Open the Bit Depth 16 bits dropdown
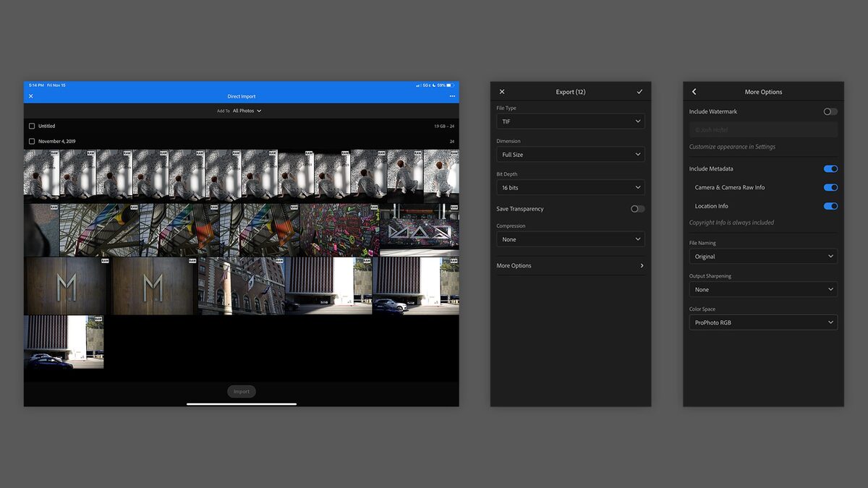The image size is (868, 488). [571, 187]
